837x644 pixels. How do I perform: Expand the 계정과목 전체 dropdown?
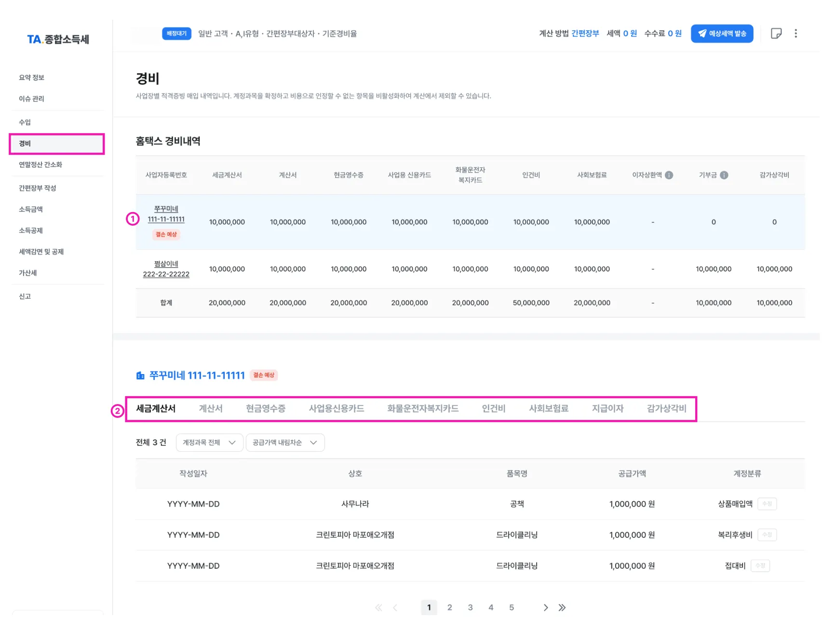pyautogui.click(x=209, y=443)
